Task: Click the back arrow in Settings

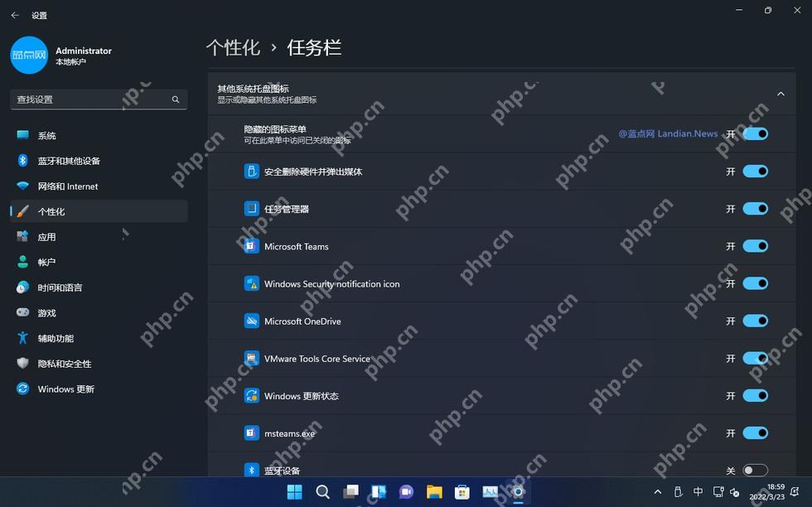Action: click(15, 16)
